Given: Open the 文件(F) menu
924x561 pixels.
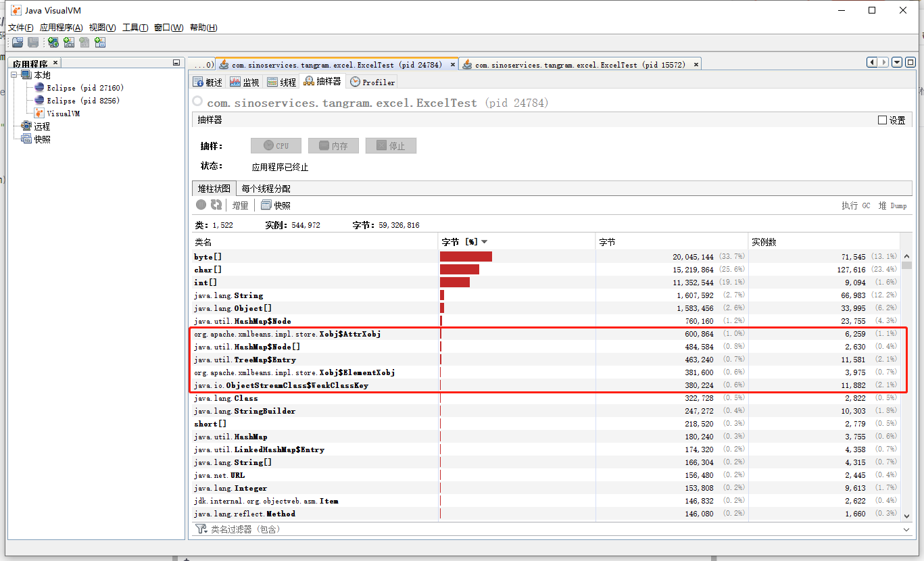Looking at the screenshot, I should point(20,28).
